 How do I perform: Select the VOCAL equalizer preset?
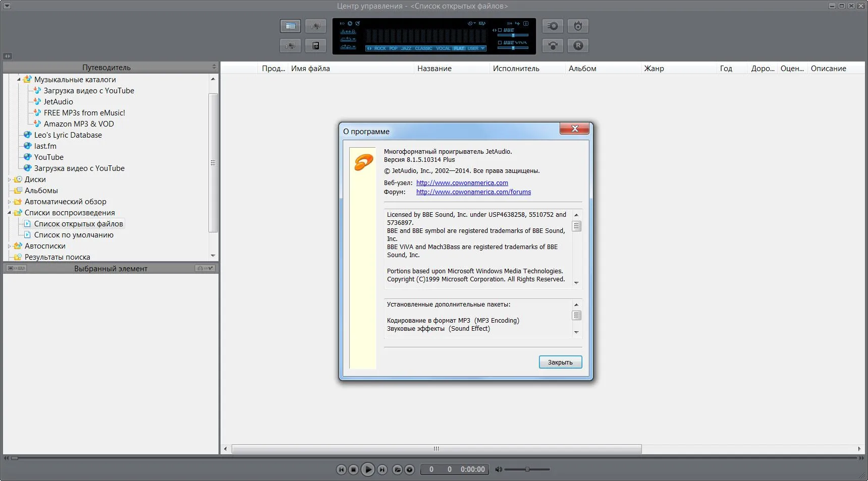point(443,48)
